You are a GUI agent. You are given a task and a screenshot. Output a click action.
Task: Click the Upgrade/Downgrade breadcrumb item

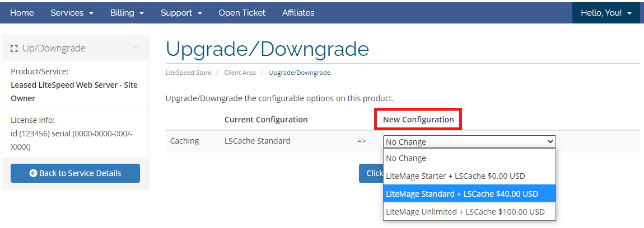coord(300,73)
